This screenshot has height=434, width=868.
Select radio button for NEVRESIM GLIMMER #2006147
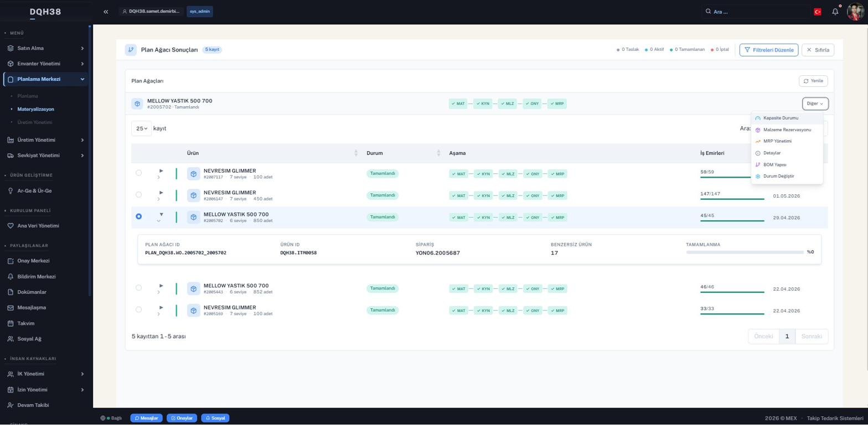point(138,195)
